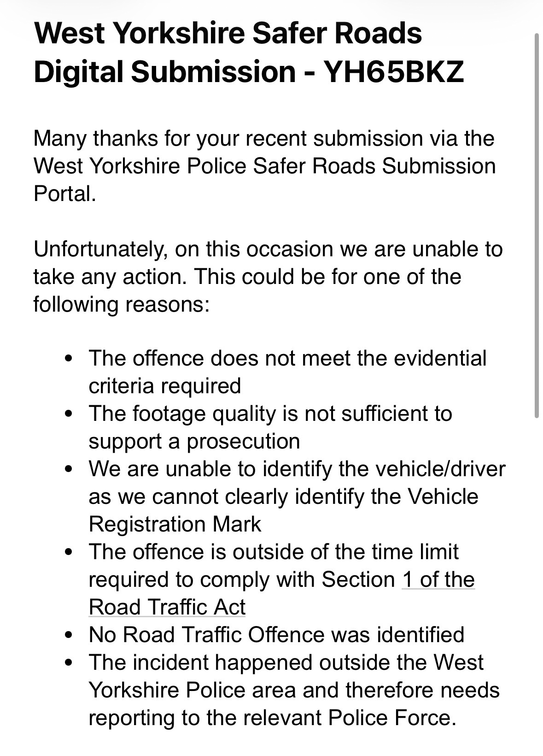Tap the bullet dot beside 'No Road Traffic Offence'
The height and width of the screenshot is (756, 543).
point(69,635)
